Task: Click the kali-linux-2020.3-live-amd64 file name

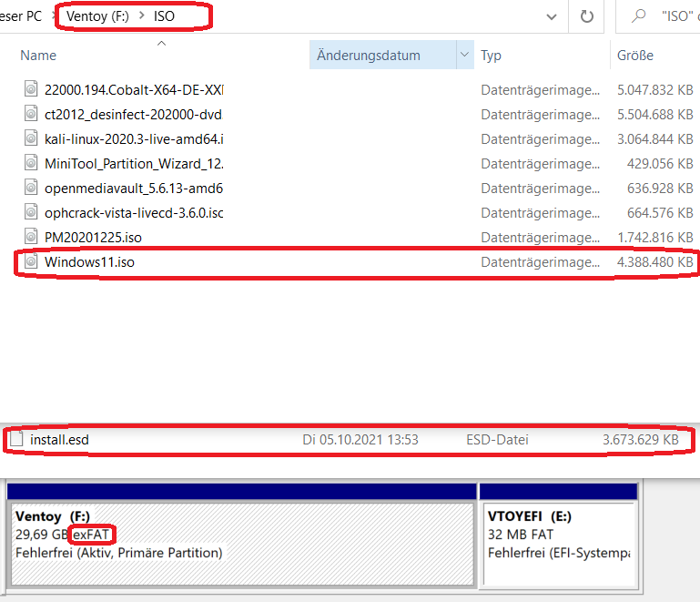Action: 134,139
